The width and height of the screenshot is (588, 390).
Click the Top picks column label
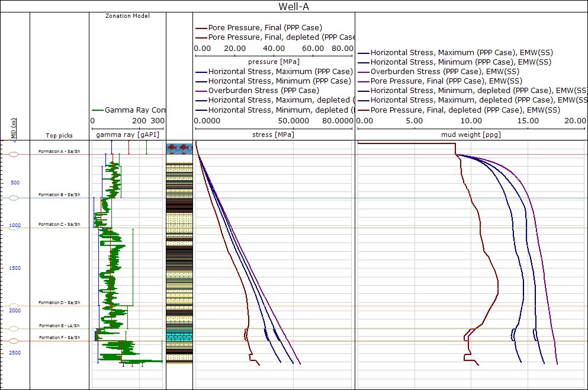coord(59,136)
